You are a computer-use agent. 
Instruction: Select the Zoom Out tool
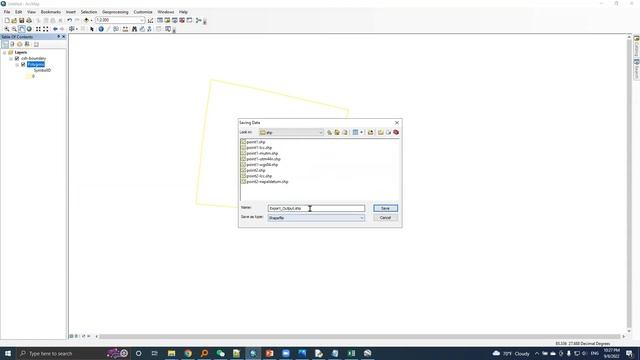14,29
